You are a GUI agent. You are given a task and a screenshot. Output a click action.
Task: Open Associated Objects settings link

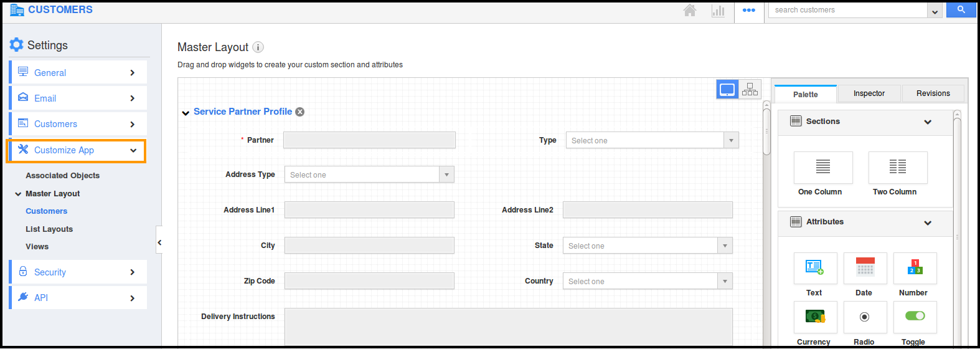click(62, 176)
